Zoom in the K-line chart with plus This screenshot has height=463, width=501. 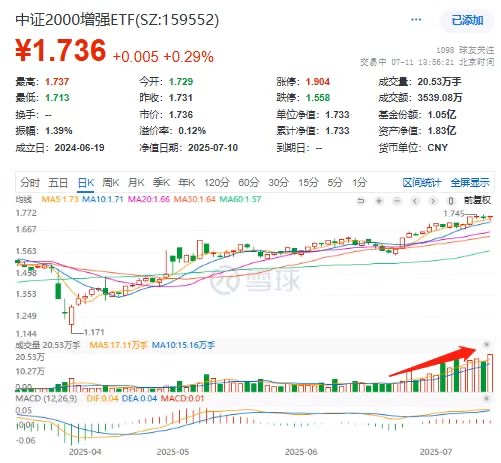379,201
